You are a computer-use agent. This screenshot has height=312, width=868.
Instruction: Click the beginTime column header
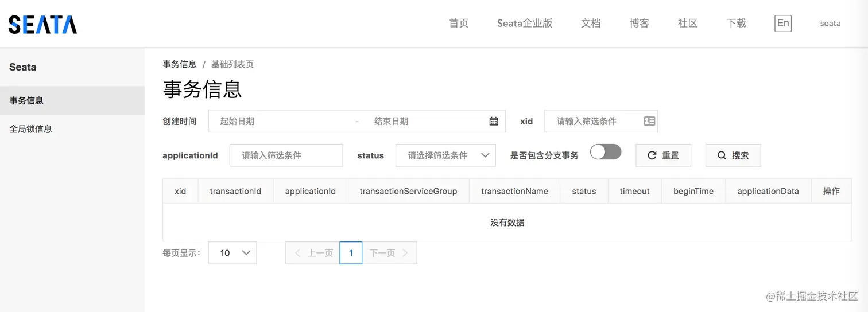click(x=693, y=191)
